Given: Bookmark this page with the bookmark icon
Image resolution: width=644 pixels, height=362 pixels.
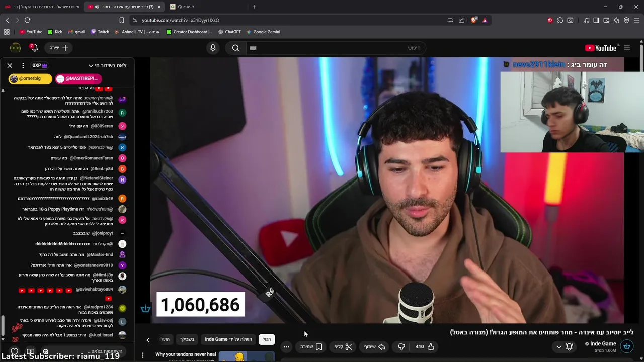Looking at the screenshot, I should point(121,20).
